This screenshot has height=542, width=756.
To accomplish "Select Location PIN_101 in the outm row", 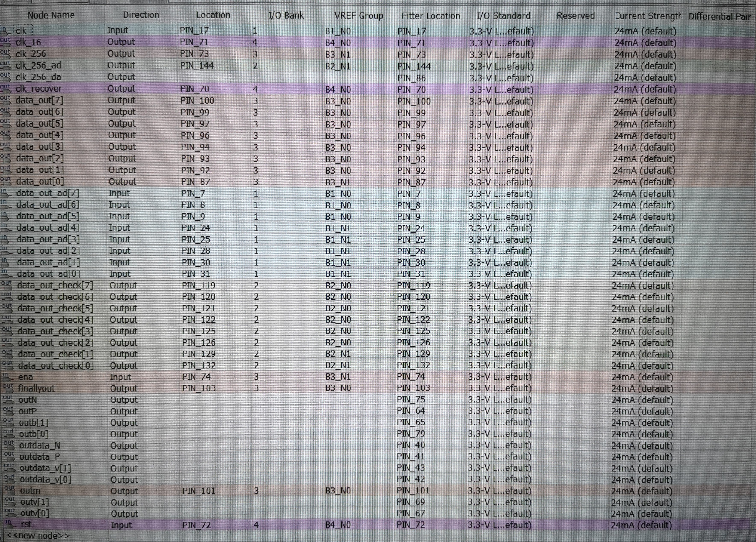I will point(199,491).
